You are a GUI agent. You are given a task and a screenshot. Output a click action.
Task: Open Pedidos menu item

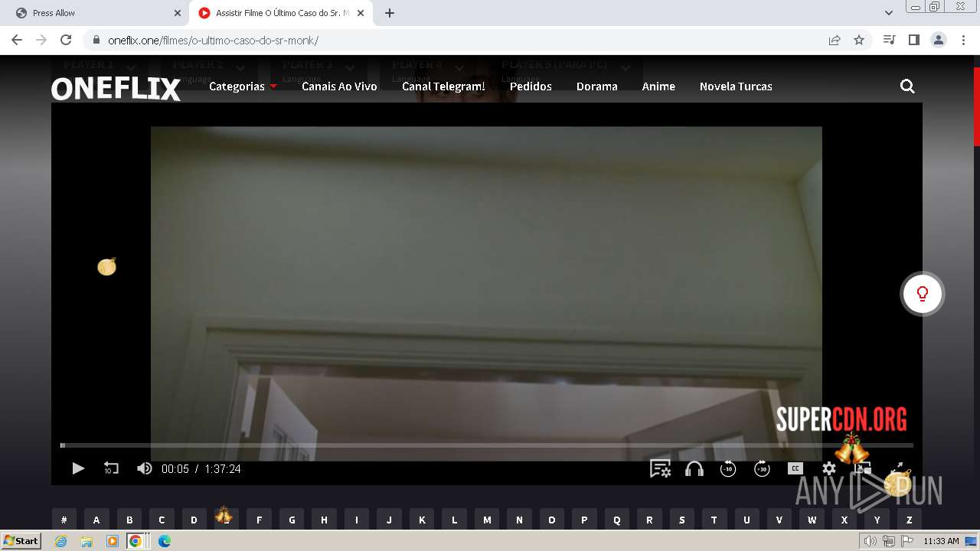tap(531, 86)
